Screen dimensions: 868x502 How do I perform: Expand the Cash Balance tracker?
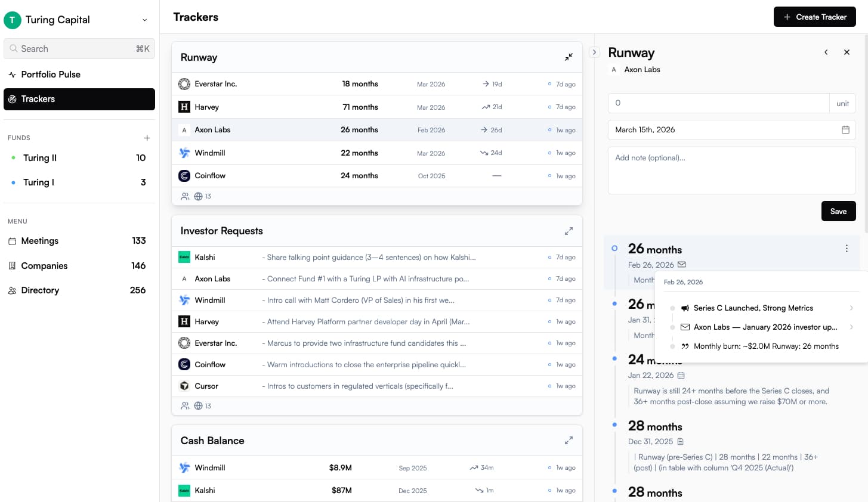(x=569, y=441)
